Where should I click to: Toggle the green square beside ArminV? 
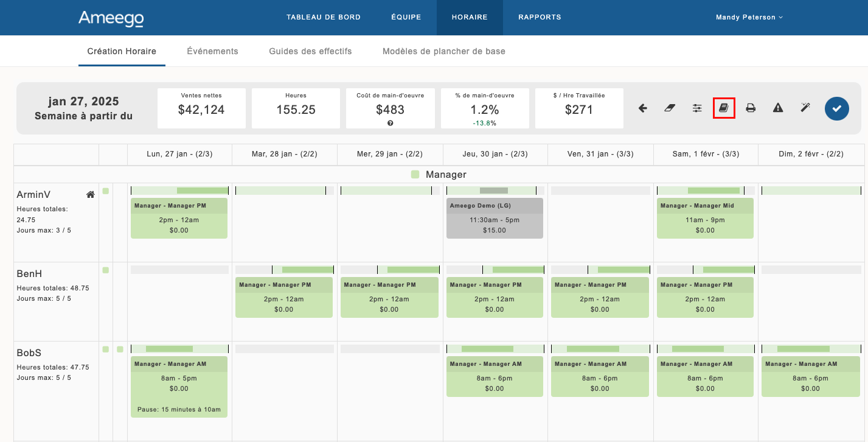click(106, 191)
